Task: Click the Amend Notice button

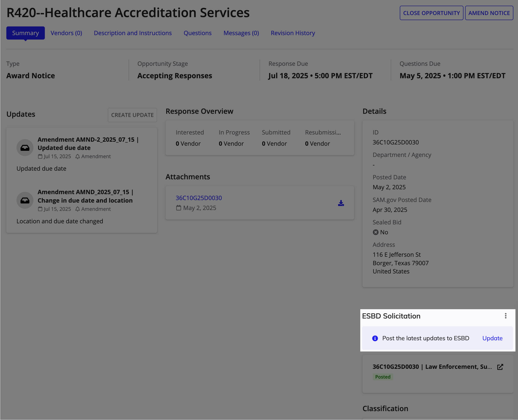Action: click(489, 13)
